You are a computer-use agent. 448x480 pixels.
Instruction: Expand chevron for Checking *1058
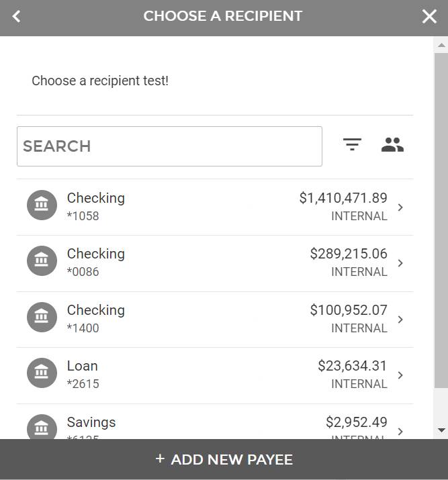tap(401, 207)
